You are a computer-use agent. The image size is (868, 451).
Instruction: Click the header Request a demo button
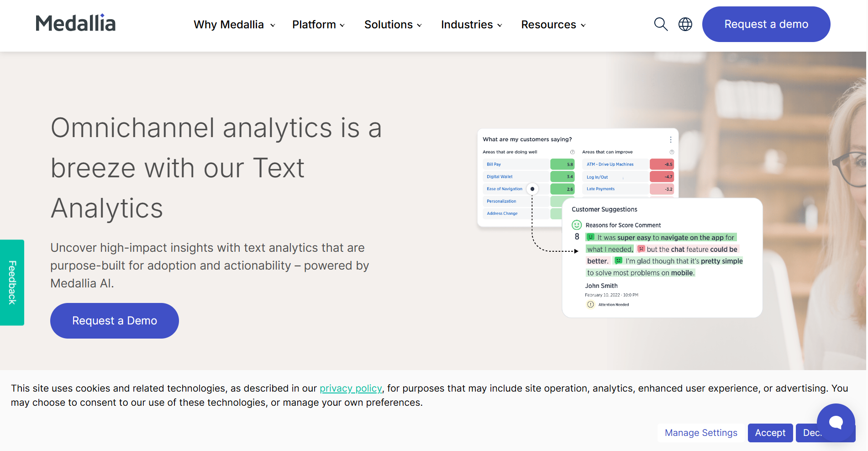[x=766, y=24]
